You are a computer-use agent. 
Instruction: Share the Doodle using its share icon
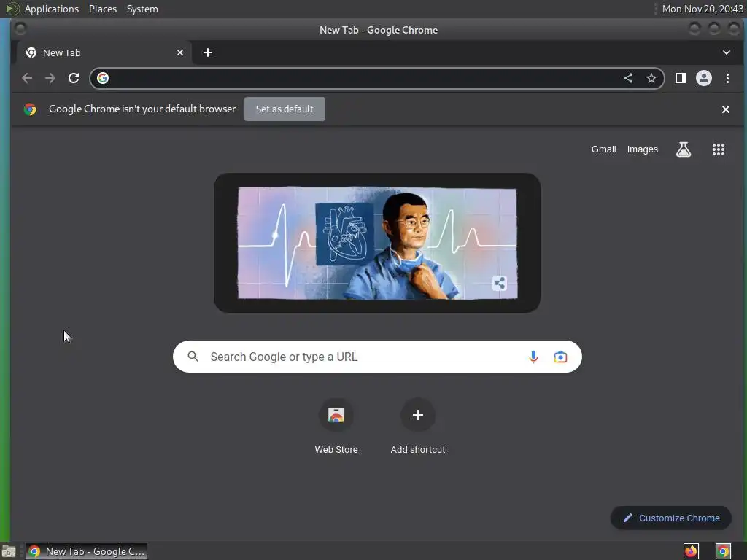499,284
